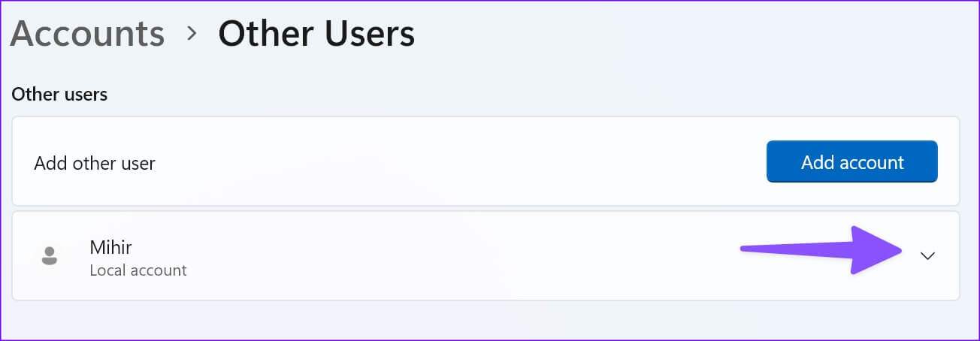Screen dimensions: 980x341
Task: Navigate to the parent Accounts settings page
Action: 87,34
